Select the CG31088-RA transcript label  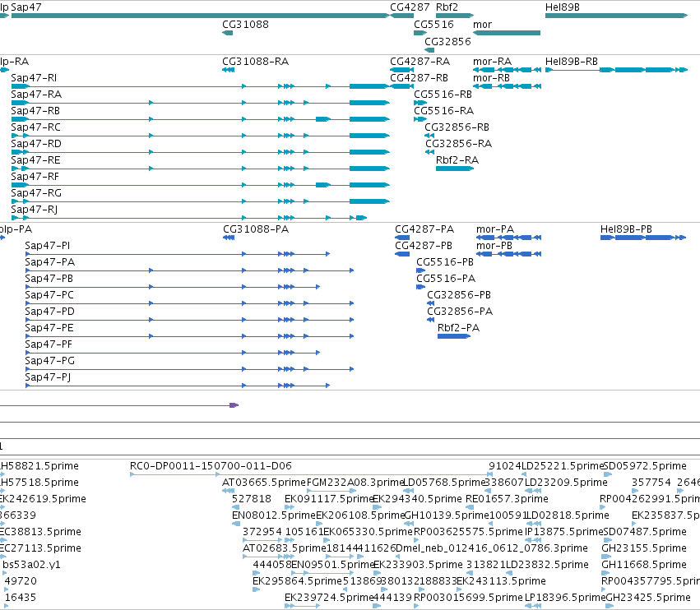click(255, 62)
